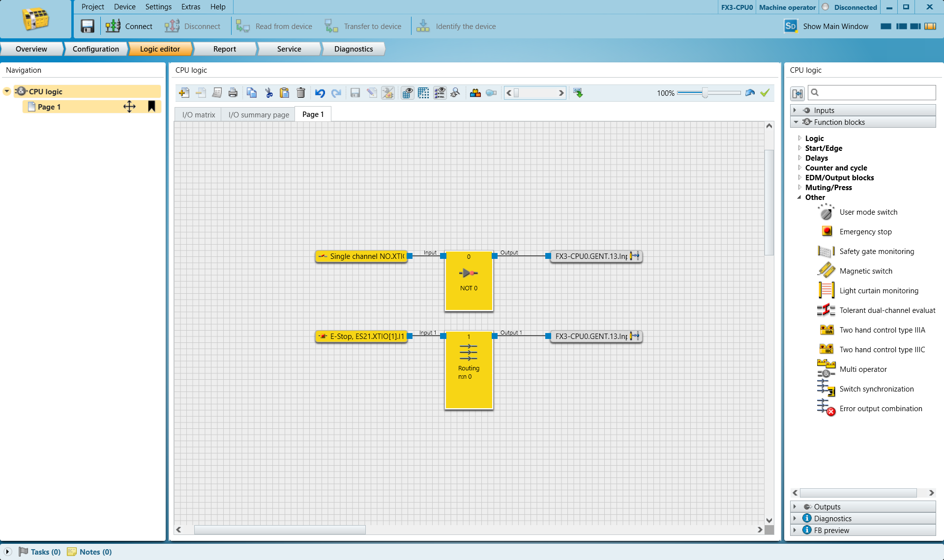Click the Connect button

click(x=129, y=27)
